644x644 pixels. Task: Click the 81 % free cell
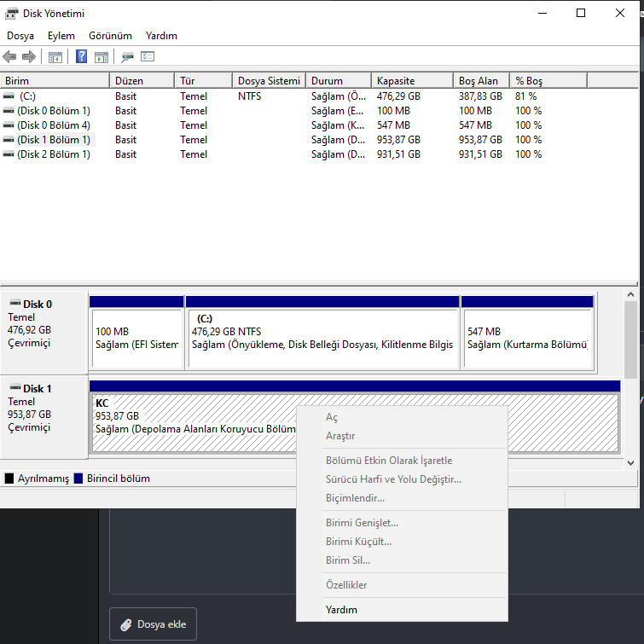pyautogui.click(x=526, y=96)
